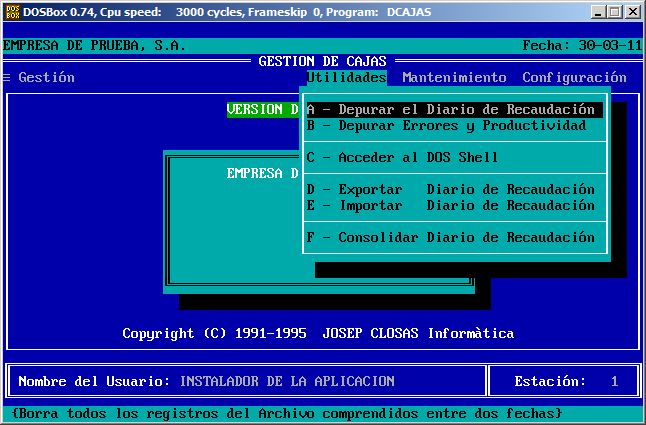Choose E - Importar Diario de Recaudación
This screenshot has width=646, height=425.
454,205
